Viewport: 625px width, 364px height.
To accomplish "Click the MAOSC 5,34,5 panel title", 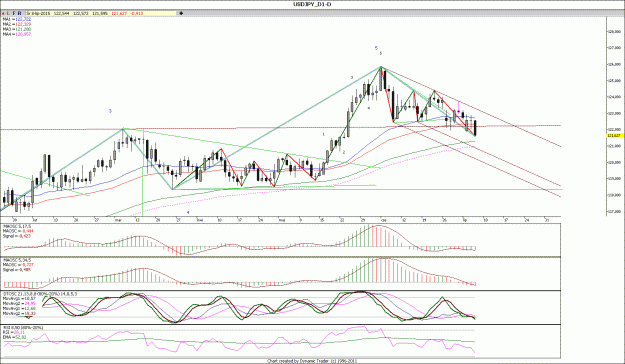I will 17,260.
